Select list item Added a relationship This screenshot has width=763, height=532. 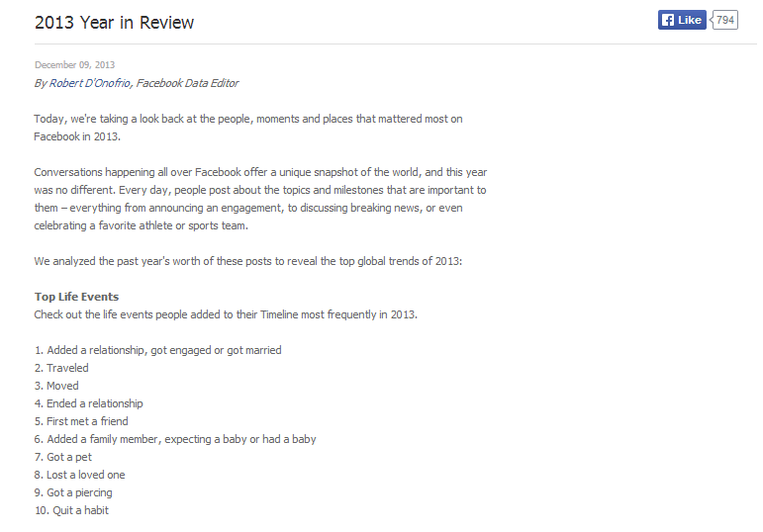point(157,350)
